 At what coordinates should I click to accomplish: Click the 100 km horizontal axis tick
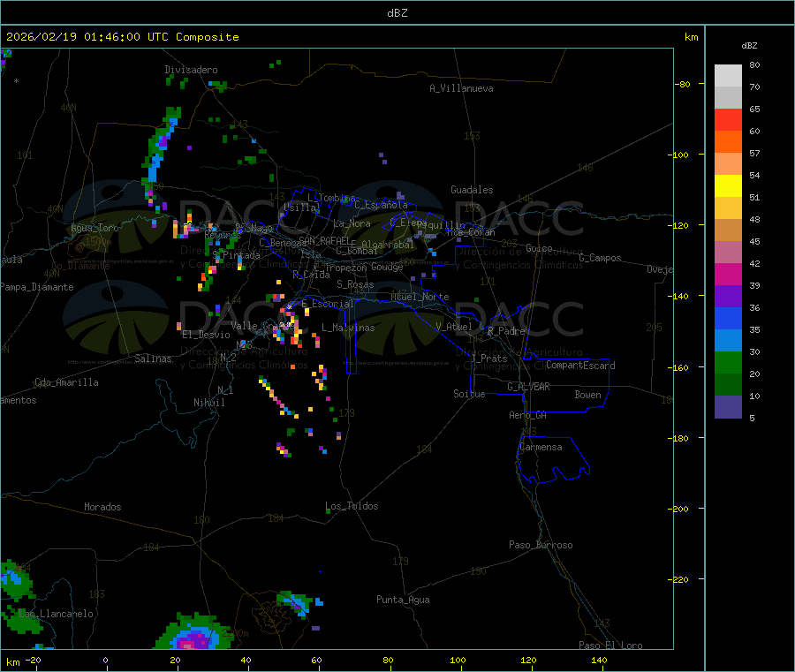[x=458, y=661]
